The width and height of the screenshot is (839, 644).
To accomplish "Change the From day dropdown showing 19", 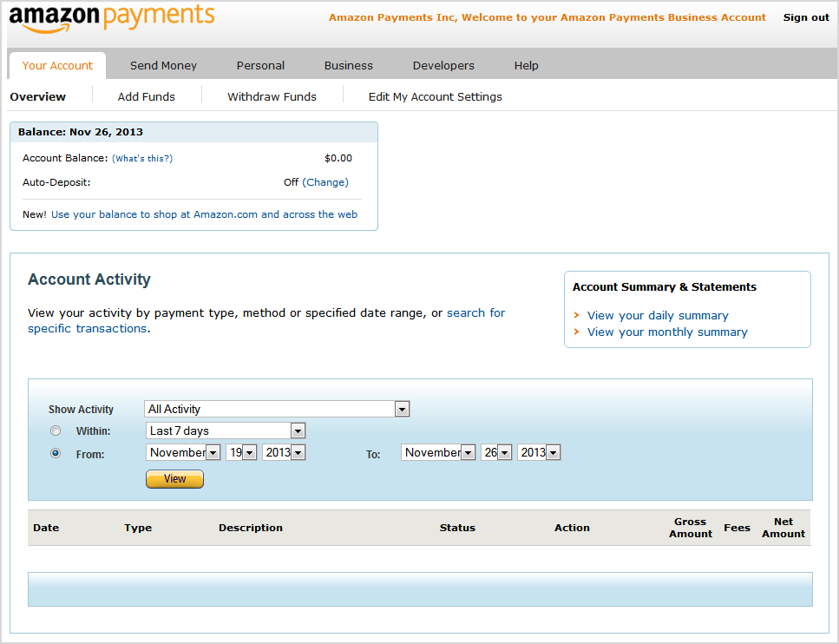I will point(241,452).
